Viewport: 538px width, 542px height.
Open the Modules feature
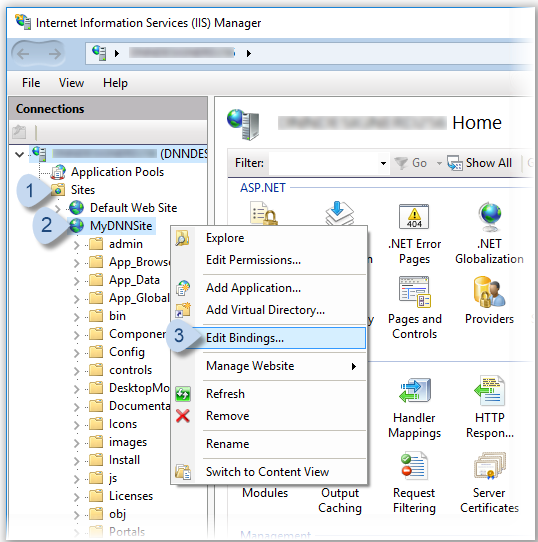coord(265,493)
